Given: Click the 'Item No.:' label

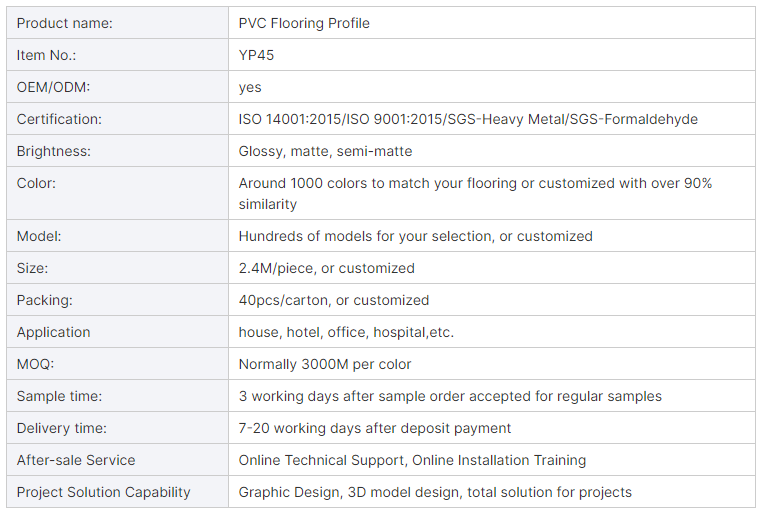Looking at the screenshot, I should tap(46, 55).
